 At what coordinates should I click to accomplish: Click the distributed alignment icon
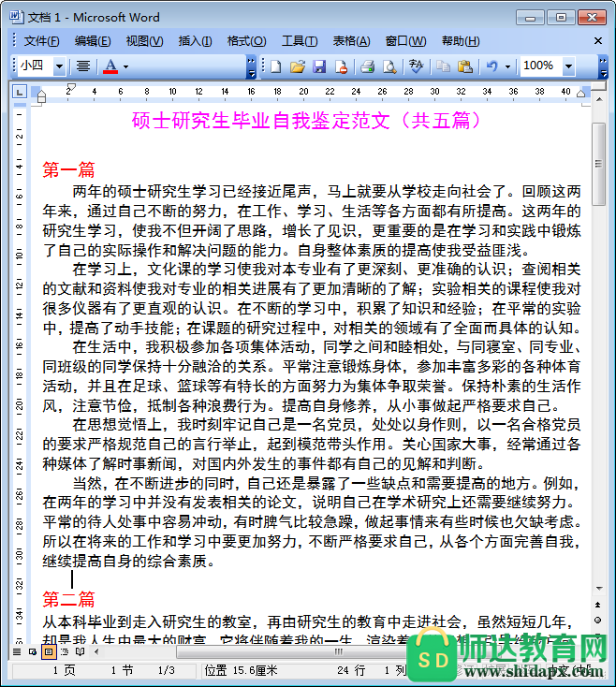[x=82, y=66]
